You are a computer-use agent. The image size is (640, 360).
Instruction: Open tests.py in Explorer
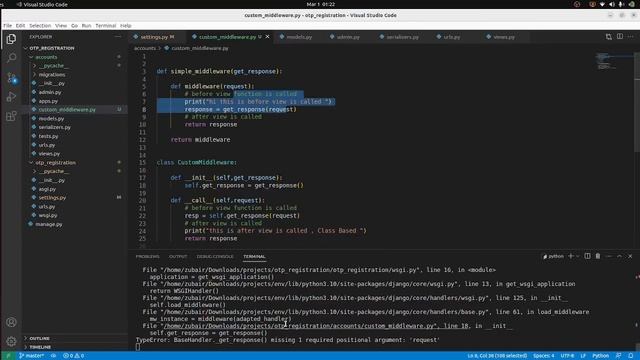click(x=48, y=136)
